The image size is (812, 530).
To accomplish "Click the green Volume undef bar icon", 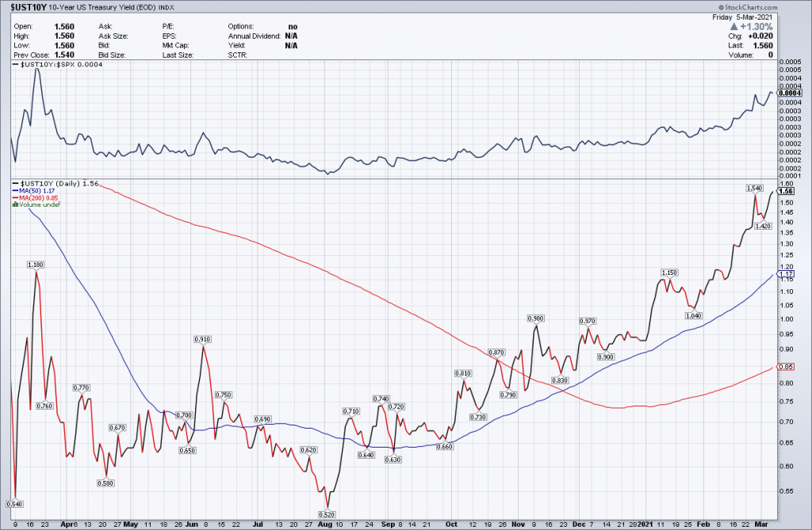I will (14, 205).
